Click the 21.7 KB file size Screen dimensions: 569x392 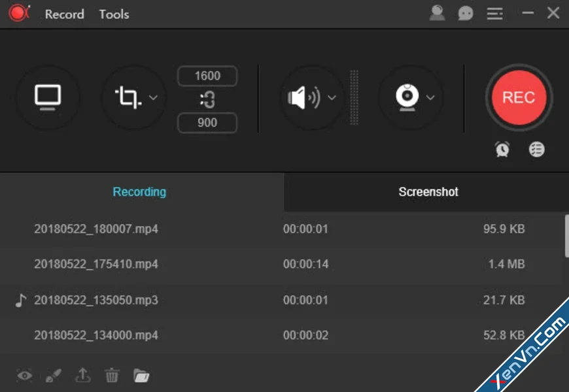pyautogui.click(x=504, y=300)
